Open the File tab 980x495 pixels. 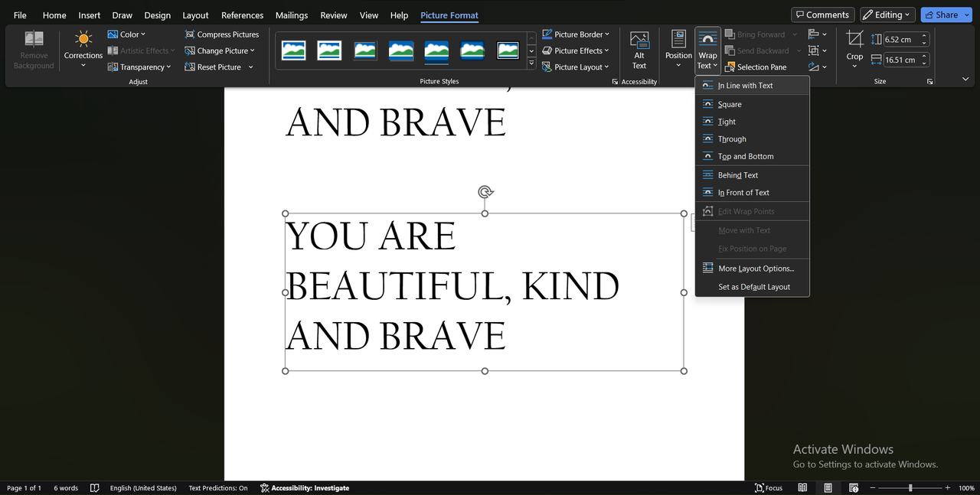[x=20, y=15]
